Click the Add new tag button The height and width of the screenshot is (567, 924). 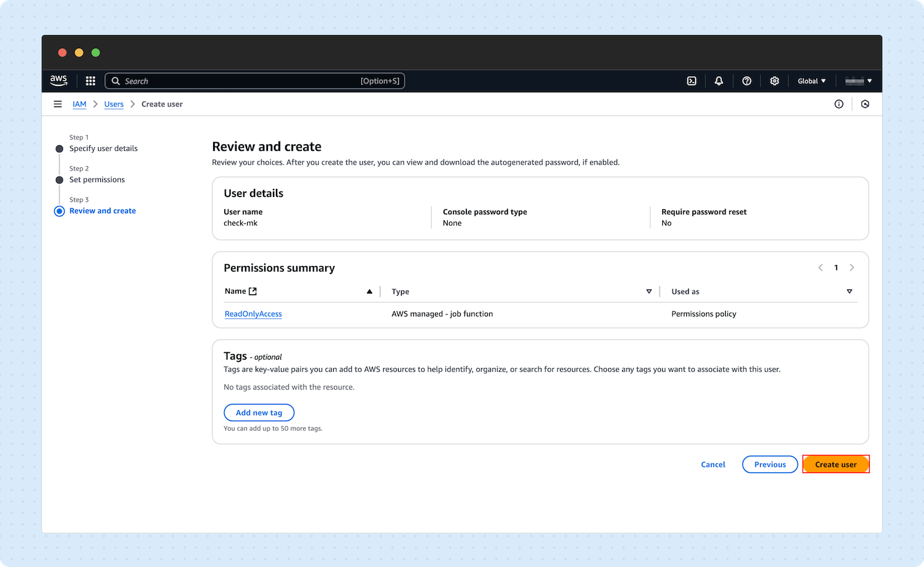tap(259, 412)
